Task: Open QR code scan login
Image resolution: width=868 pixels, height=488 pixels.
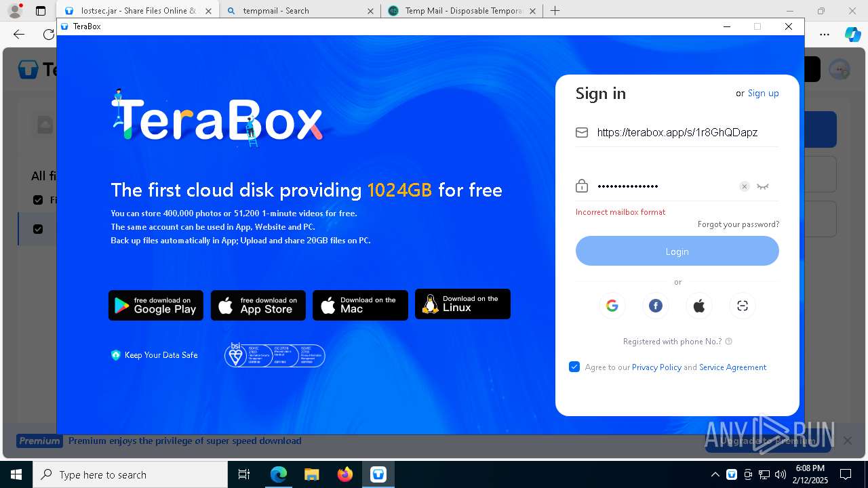Action: 743,306
